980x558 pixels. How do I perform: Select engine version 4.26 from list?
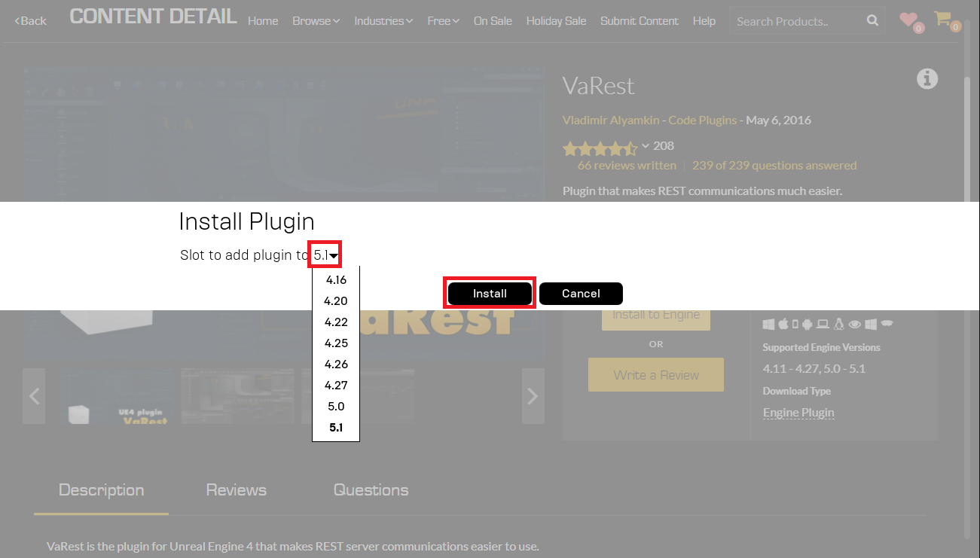click(x=335, y=364)
